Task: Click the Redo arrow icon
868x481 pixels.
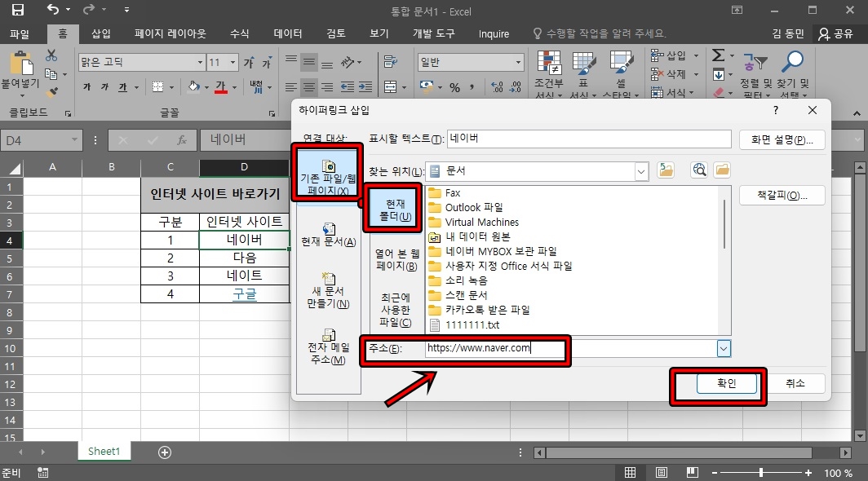Action: (88, 10)
